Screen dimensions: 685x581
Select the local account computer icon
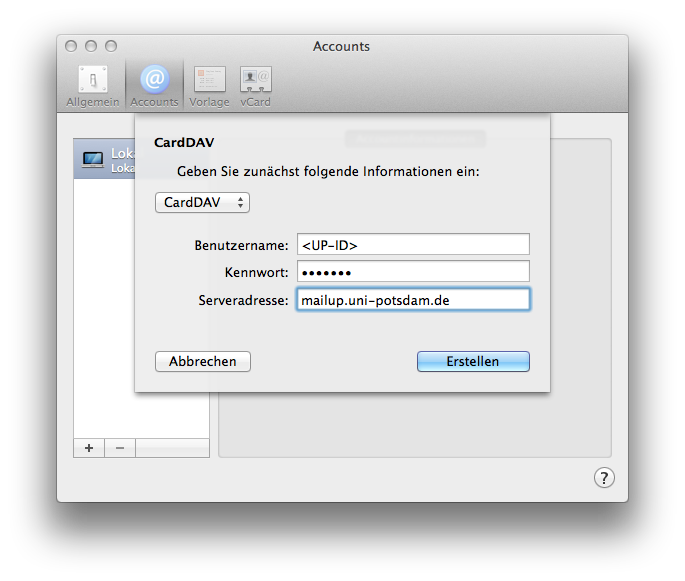click(92, 160)
